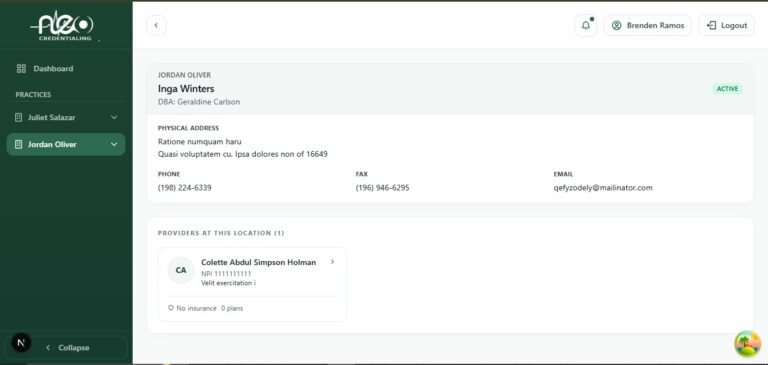The height and width of the screenshot is (365, 768).
Task: Open the Dashboard grid icon
Action: point(21,69)
